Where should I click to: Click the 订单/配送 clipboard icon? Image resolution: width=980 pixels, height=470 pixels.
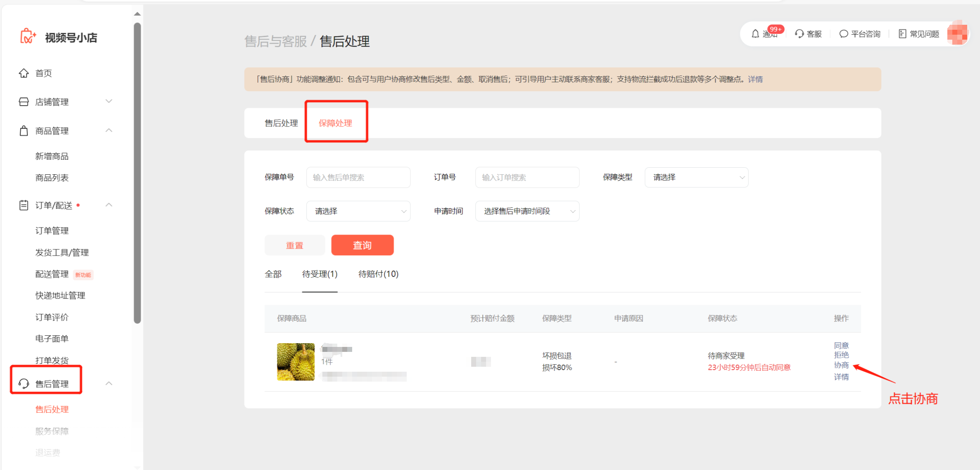[x=24, y=205]
